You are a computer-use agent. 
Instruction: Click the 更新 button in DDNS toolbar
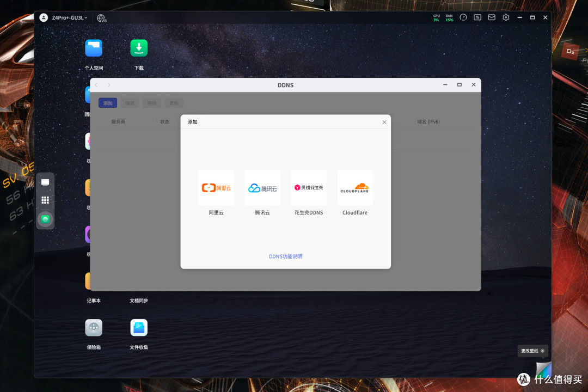pos(174,103)
